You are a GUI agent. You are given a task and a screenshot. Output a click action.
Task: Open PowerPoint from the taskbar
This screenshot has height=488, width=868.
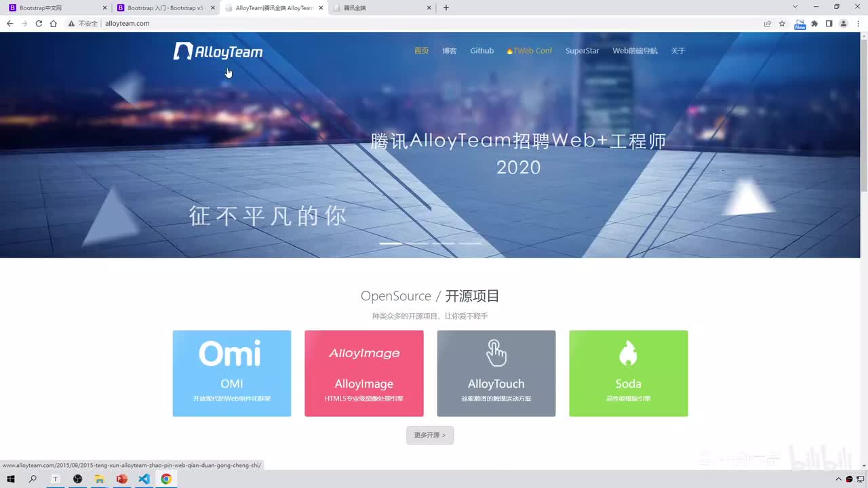click(122, 479)
